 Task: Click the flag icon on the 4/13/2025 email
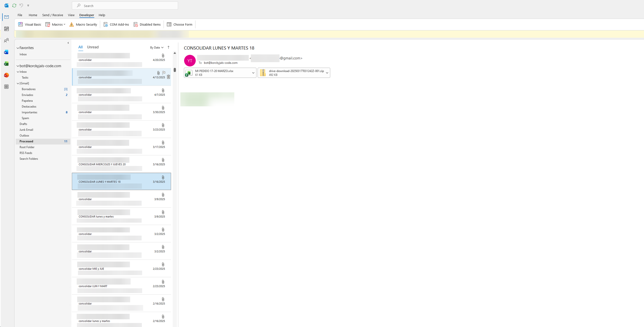coord(164,73)
